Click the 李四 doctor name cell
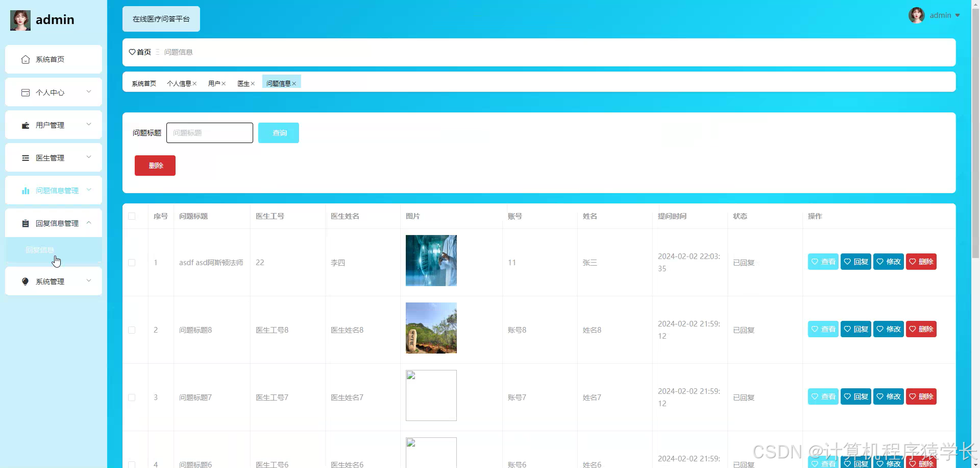 (x=338, y=263)
